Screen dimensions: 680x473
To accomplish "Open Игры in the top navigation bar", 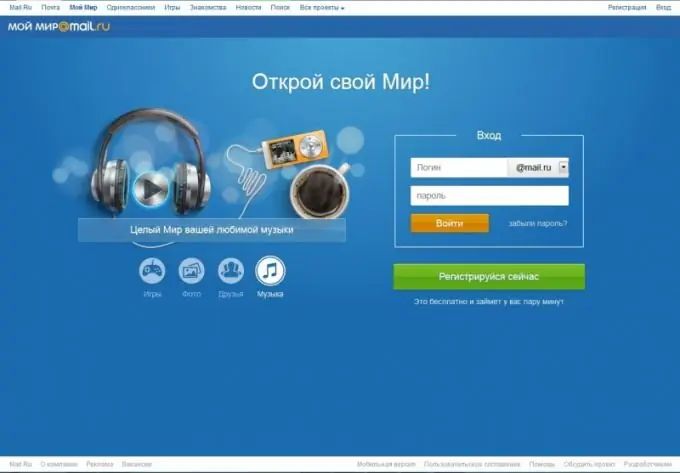I will [x=172, y=7].
